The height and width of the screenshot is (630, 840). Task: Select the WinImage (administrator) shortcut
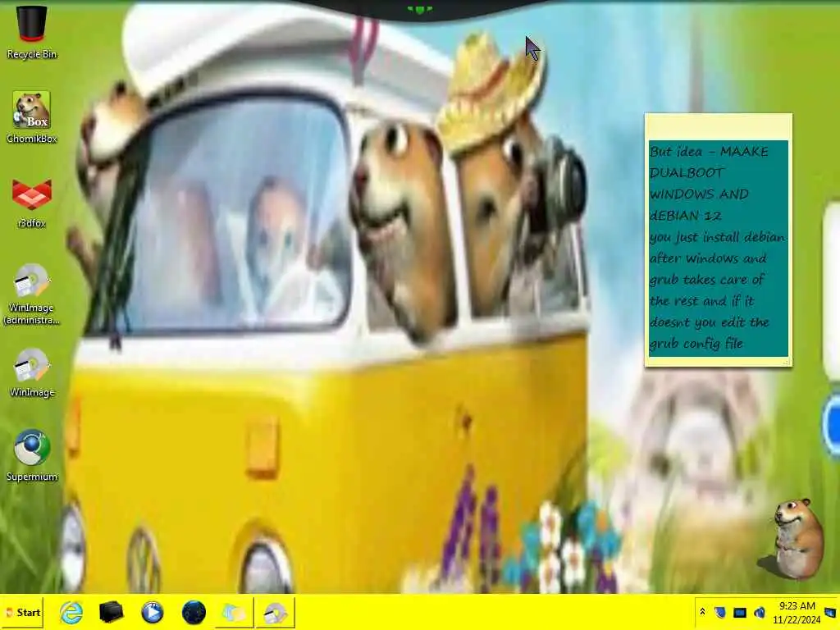[32, 294]
